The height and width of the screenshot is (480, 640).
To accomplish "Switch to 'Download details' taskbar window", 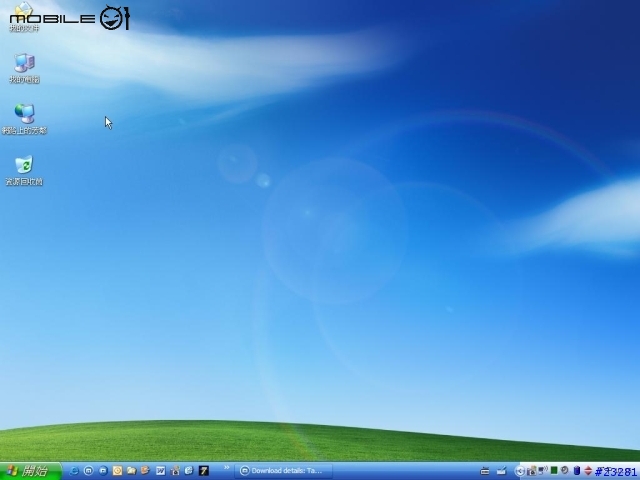I will coord(284,471).
